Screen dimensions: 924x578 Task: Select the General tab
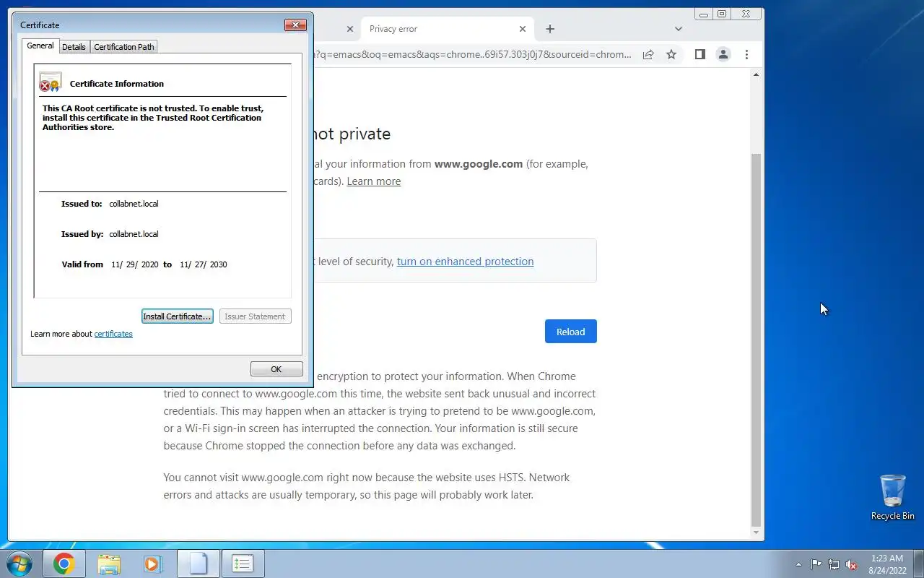40,46
